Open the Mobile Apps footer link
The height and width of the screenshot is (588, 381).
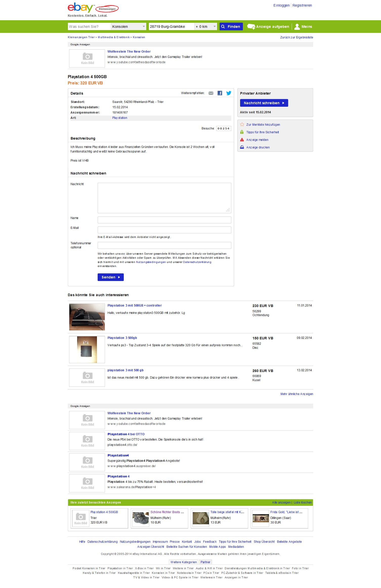pos(217,547)
